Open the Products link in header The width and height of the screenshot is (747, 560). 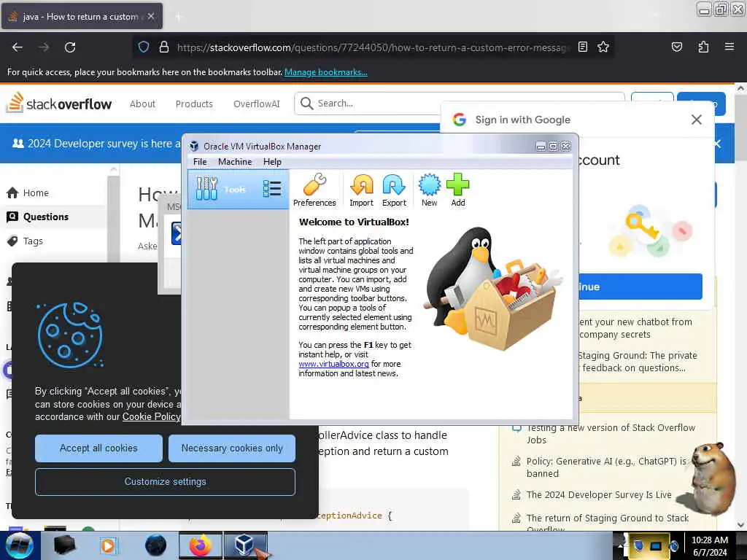pos(194,104)
